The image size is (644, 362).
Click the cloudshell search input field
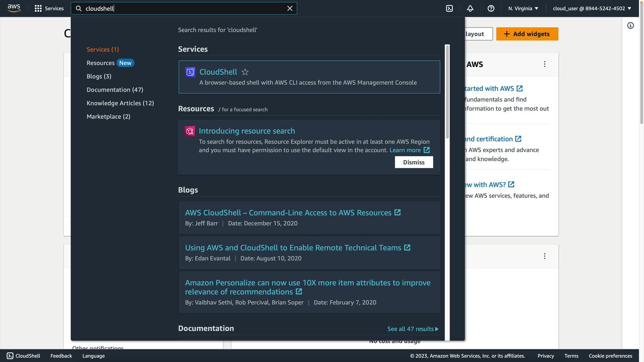click(181, 8)
